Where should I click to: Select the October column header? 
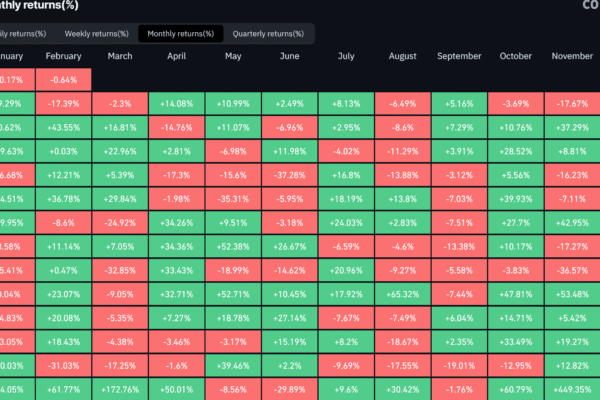[517, 56]
